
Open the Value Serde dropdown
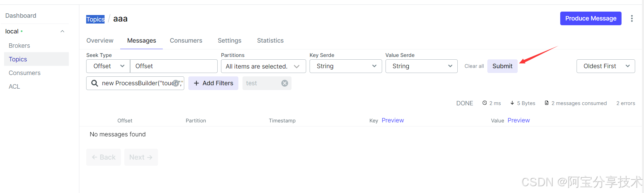(421, 66)
